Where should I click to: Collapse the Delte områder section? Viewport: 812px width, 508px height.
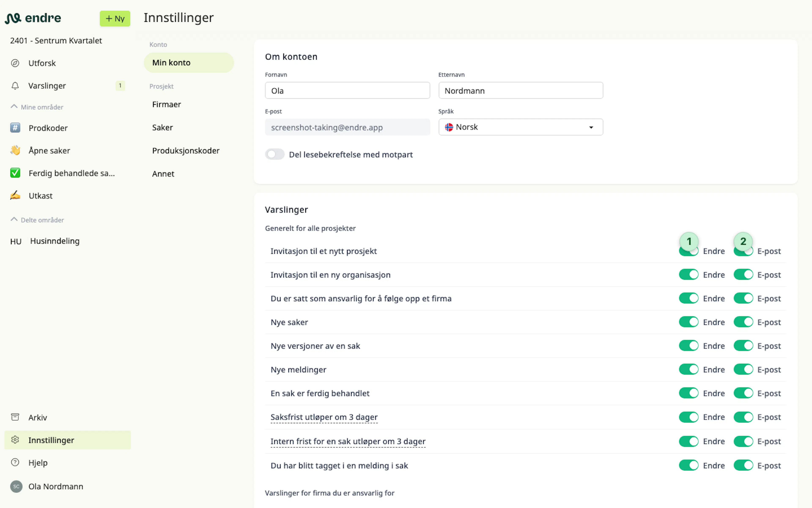(37, 220)
